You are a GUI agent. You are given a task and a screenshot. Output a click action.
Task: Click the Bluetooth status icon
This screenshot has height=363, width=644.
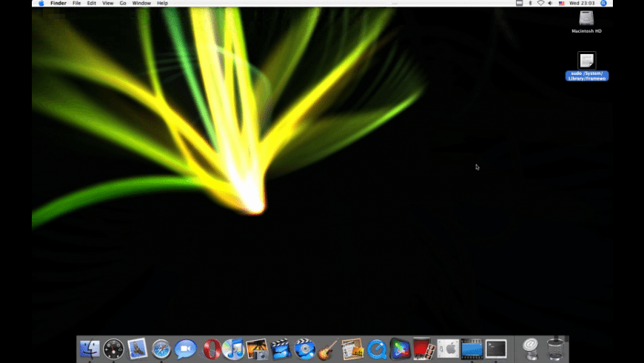pyautogui.click(x=530, y=3)
